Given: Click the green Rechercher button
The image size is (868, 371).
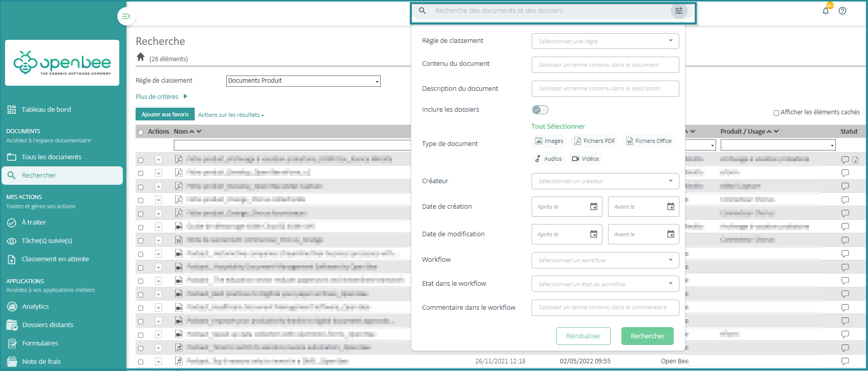Looking at the screenshot, I should coord(647,336).
